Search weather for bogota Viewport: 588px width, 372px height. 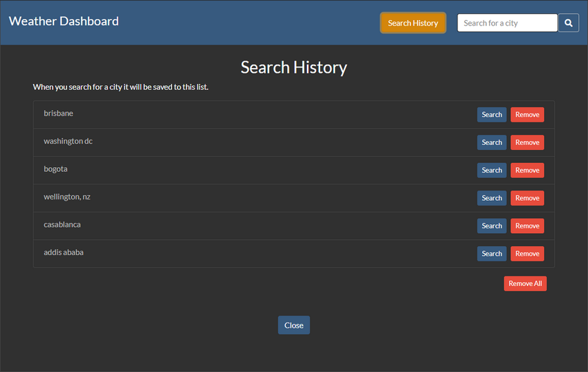492,170
